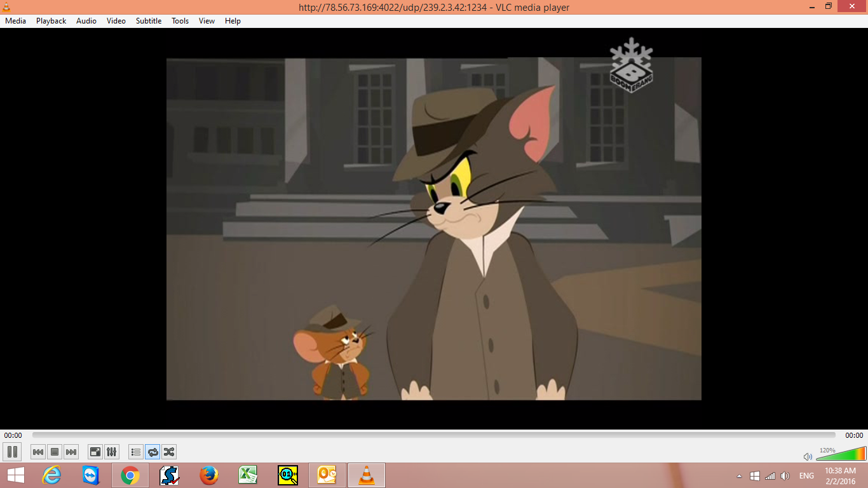The width and height of the screenshot is (868, 488).
Task: Skip to next media in playlist
Action: point(71,452)
